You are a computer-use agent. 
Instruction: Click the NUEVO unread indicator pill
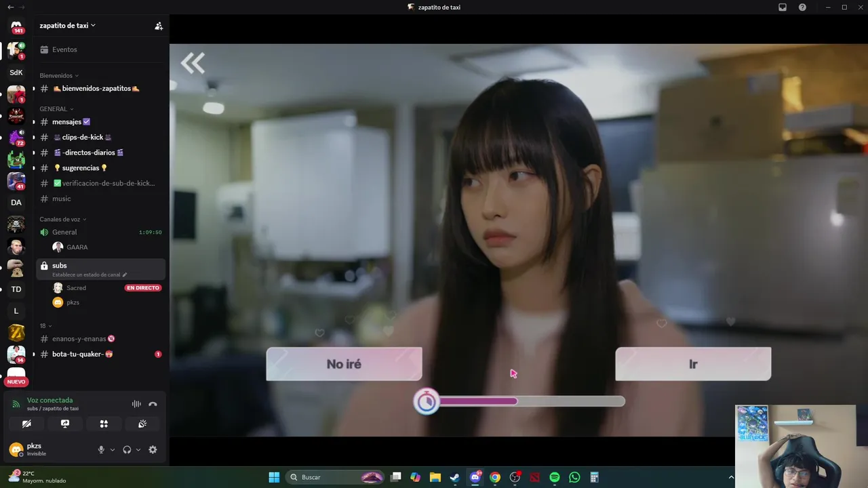(x=16, y=382)
